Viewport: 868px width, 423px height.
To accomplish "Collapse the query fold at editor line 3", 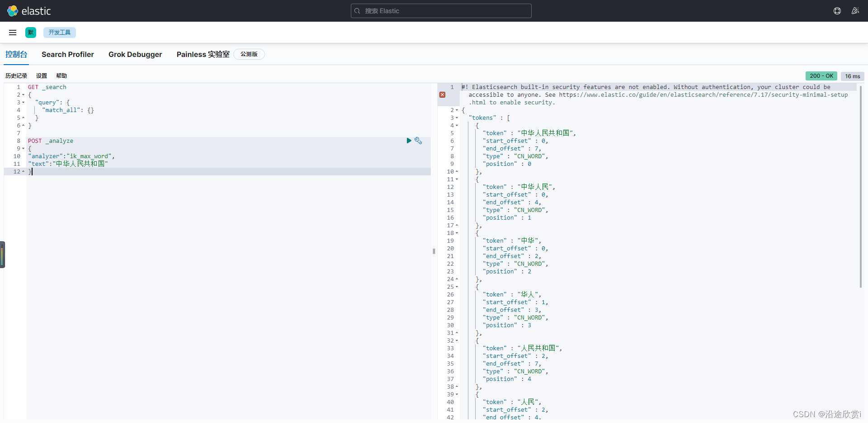I will pos(24,103).
